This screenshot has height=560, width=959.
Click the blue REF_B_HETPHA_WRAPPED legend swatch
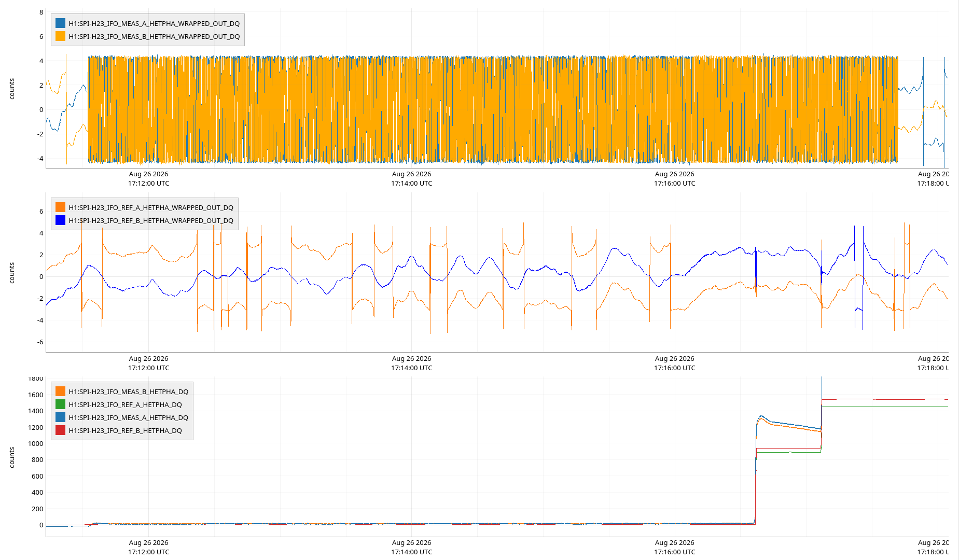[61, 220]
